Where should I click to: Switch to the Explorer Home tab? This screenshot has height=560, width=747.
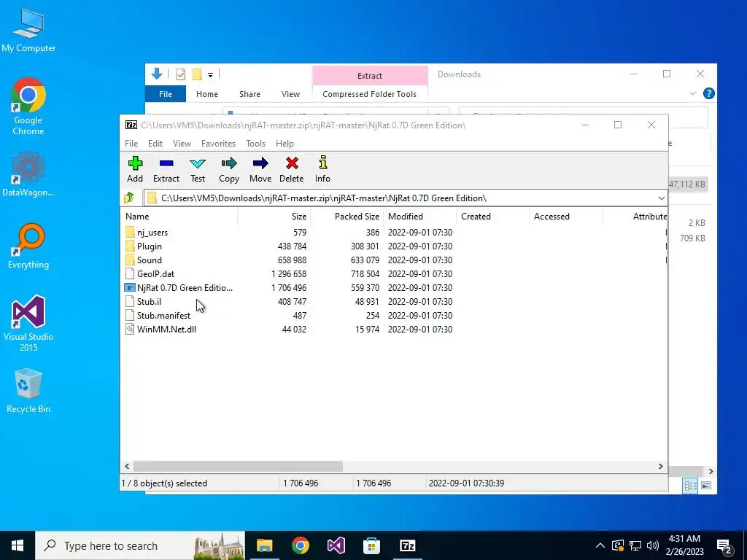tap(207, 94)
